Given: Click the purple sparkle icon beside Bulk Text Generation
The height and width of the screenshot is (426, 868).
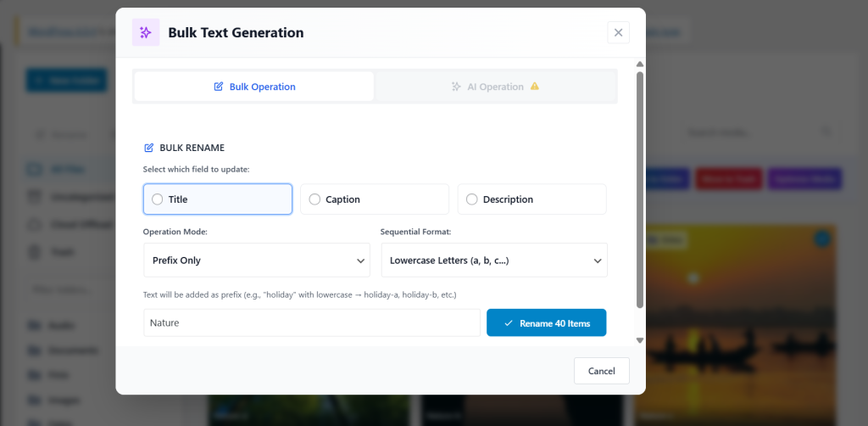Looking at the screenshot, I should click(x=145, y=32).
